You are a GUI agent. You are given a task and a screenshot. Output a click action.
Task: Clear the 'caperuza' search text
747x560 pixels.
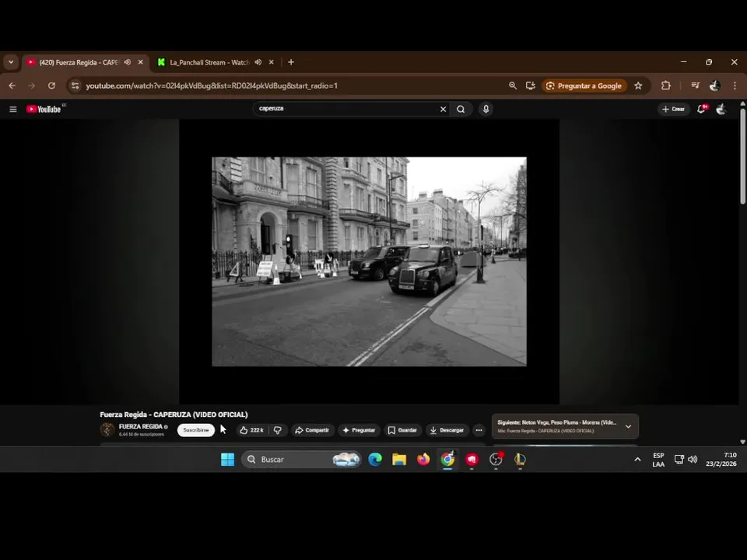point(443,109)
